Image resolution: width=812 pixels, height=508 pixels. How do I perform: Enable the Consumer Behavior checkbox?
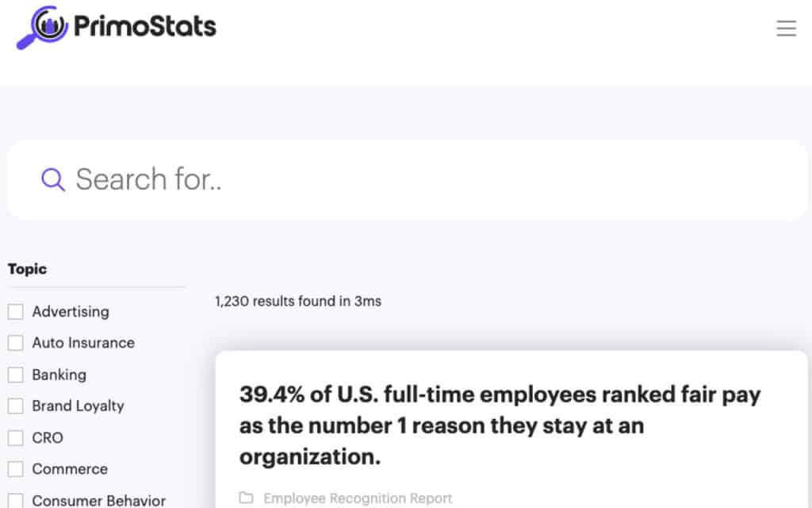16,501
